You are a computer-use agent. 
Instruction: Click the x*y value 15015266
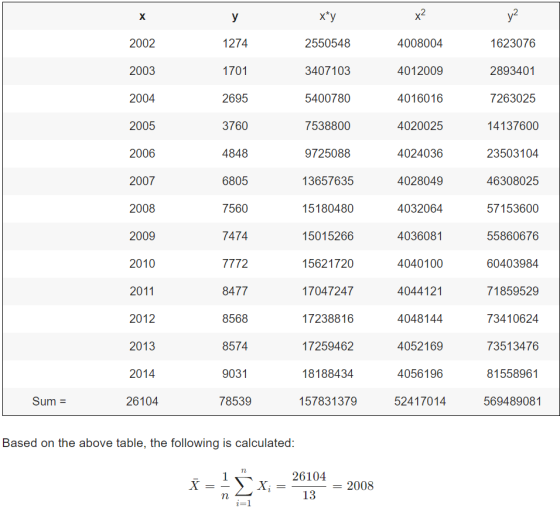328,236
